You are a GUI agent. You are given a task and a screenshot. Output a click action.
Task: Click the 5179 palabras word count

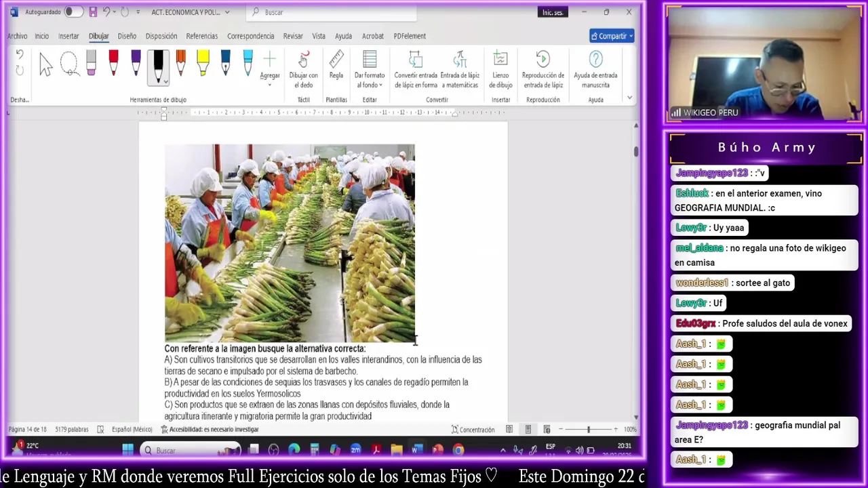tap(72, 429)
